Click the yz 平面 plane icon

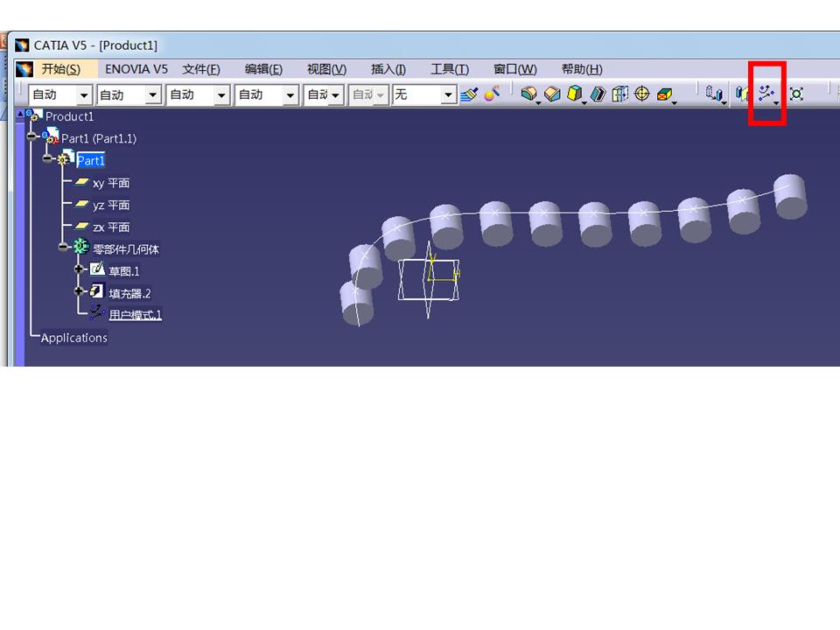point(81,204)
